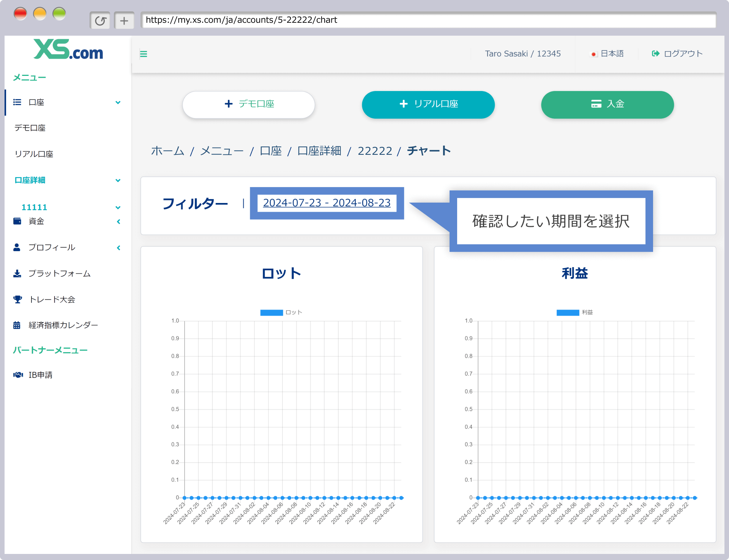This screenshot has height=560, width=729.
Task: Click the yellow macOS minimize button
Action: pos(40,14)
